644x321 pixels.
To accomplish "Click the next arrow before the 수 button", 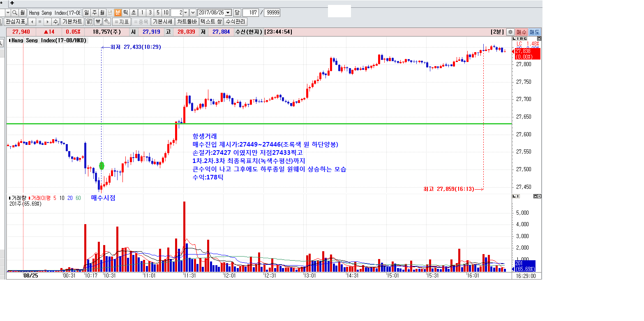I will [48, 22].
